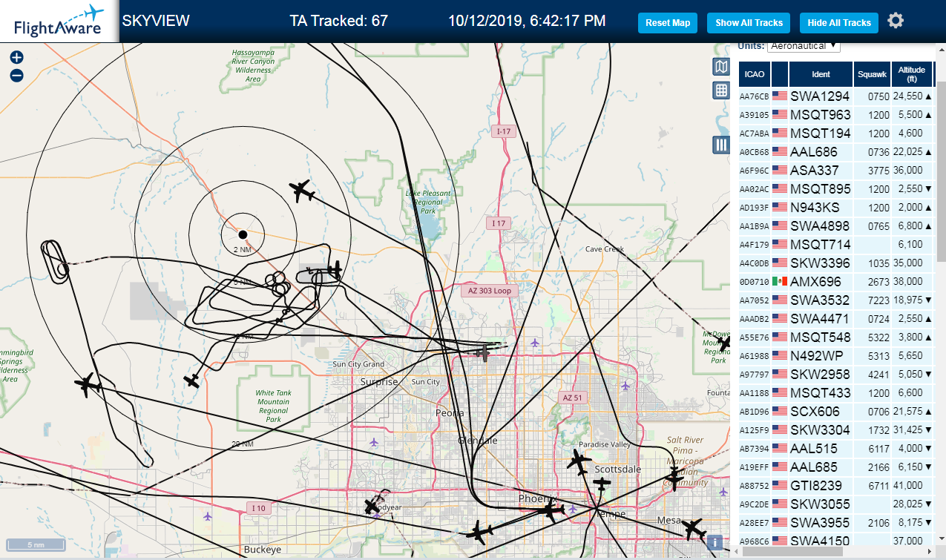Click the Mexico flag on AMX696 row
Viewport: 946px width, 560px height.
tap(780, 281)
